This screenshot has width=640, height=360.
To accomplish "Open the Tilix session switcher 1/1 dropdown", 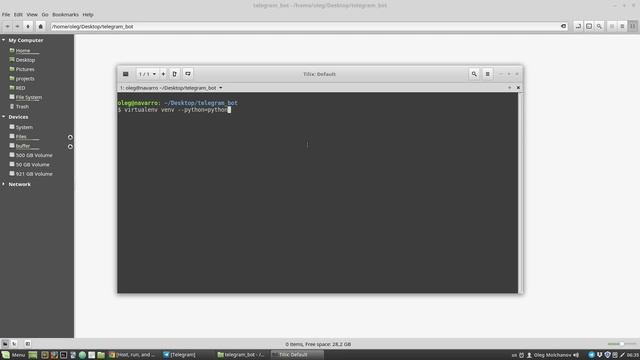I will click(147, 74).
